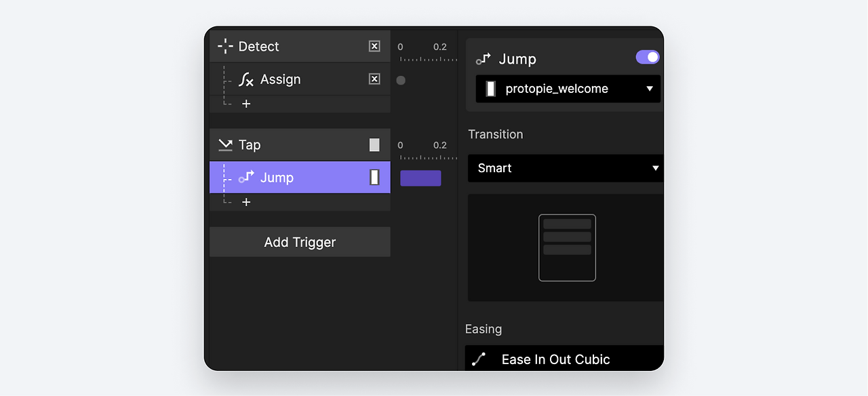This screenshot has width=868, height=396.
Task: Click the Jump response icon in list
Action: 246,178
